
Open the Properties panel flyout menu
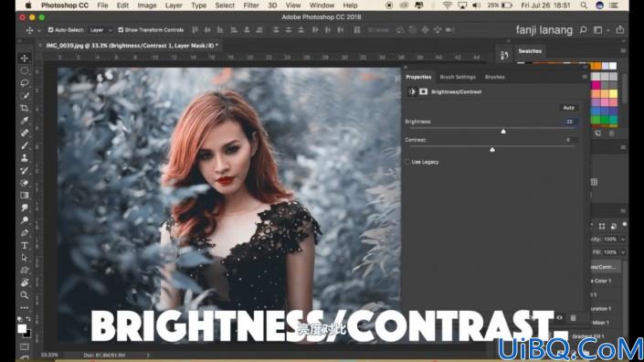tap(585, 77)
